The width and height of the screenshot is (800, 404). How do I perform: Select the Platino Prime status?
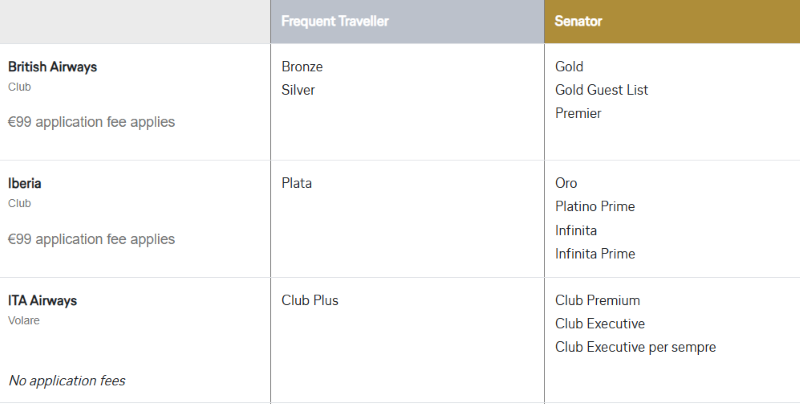click(x=595, y=207)
